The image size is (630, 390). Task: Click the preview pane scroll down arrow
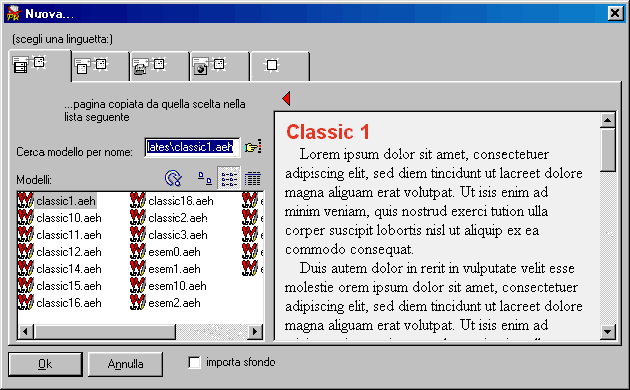click(x=608, y=332)
